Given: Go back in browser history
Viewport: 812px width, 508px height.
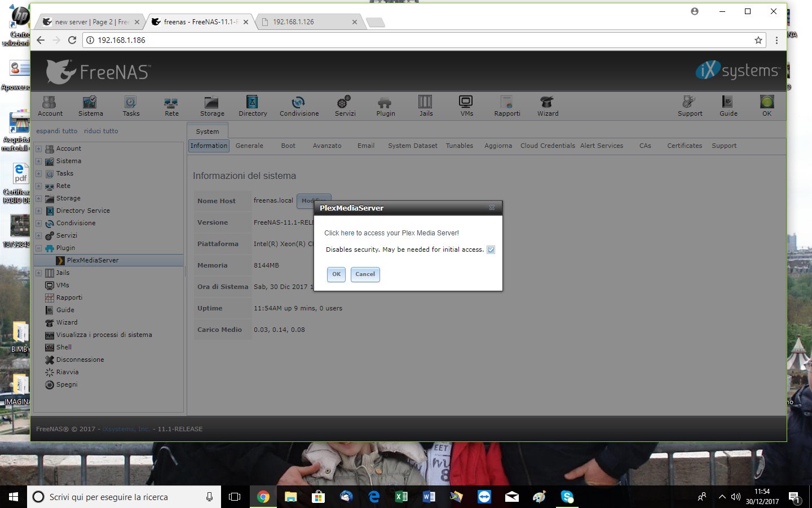Looking at the screenshot, I should point(41,40).
